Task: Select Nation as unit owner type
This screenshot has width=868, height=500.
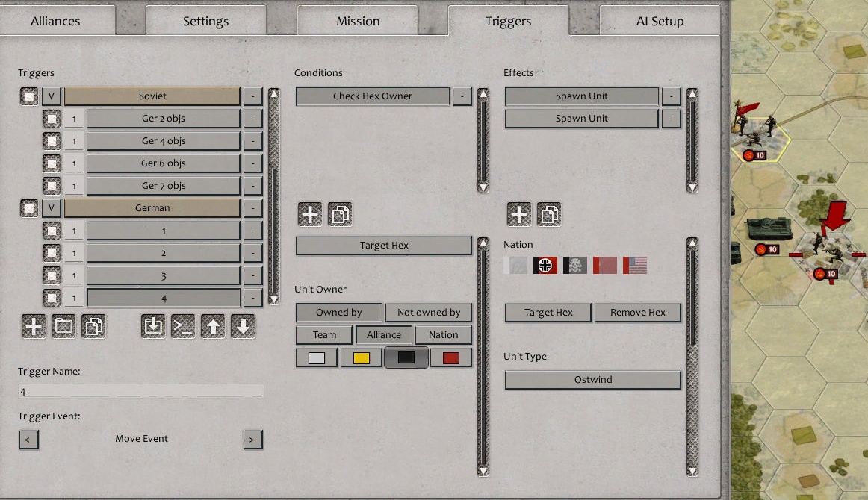Action: click(x=444, y=334)
